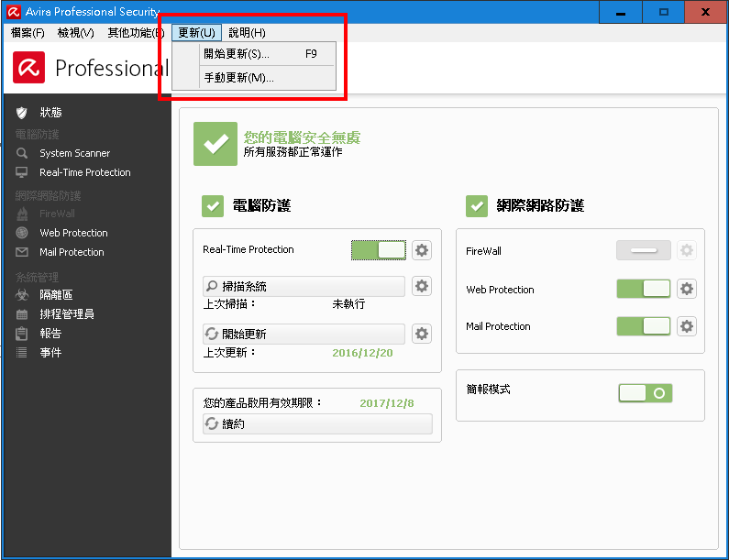Click the calendar icon for 排程管理員
This screenshot has width=729, height=560.
point(21,314)
